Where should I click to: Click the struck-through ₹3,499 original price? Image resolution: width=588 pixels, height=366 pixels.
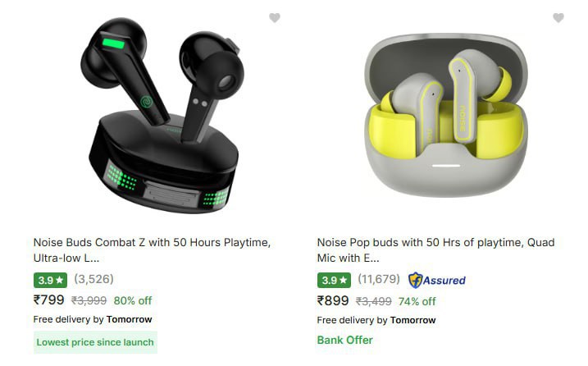(x=373, y=301)
